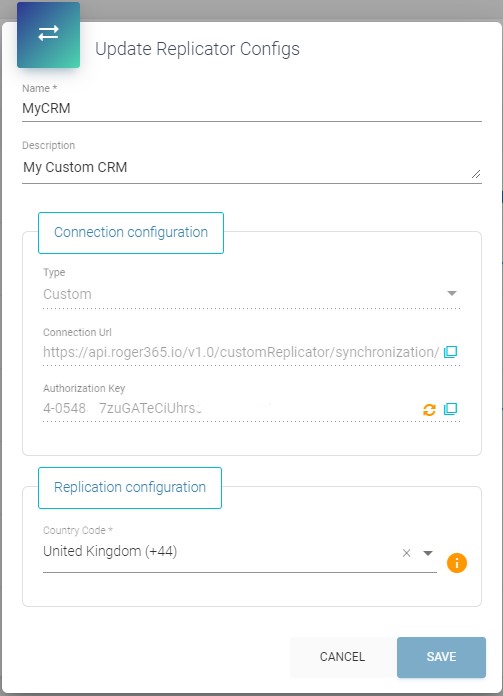Image resolution: width=503 pixels, height=696 pixels.
Task: Select the Replication configuration section label
Action: point(130,487)
